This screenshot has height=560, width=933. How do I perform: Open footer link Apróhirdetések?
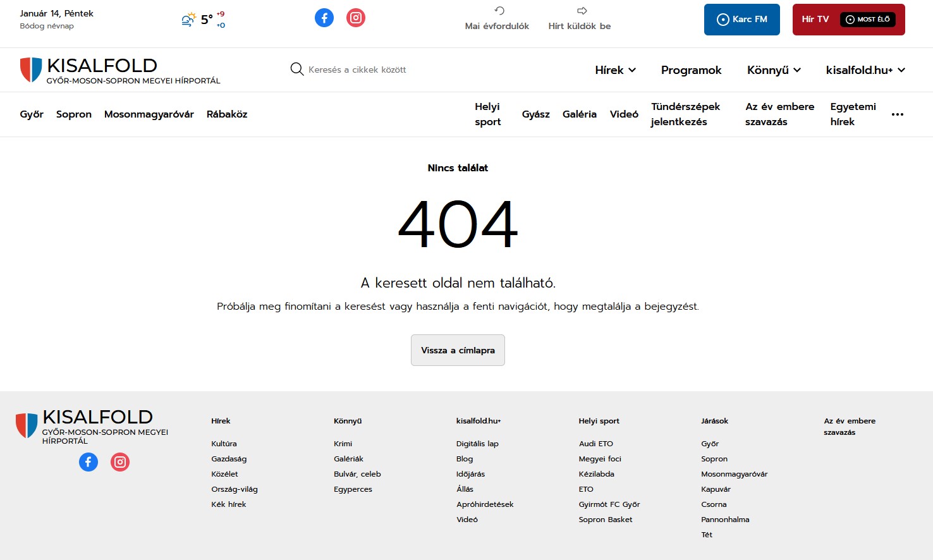(485, 504)
